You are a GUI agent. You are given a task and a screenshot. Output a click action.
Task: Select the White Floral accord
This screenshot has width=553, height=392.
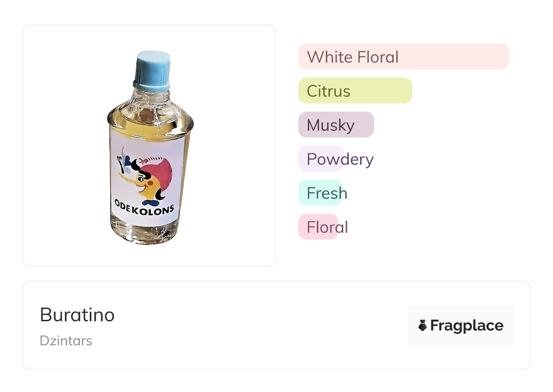click(403, 57)
